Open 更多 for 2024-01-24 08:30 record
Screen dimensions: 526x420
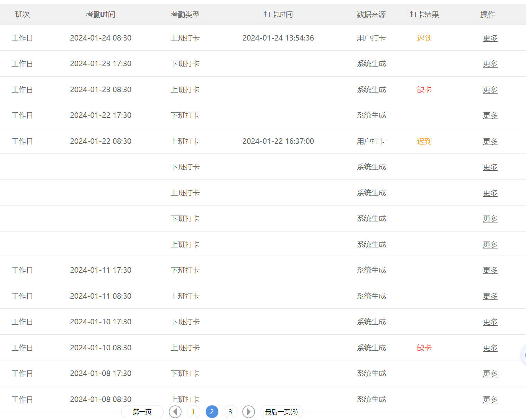[490, 38]
